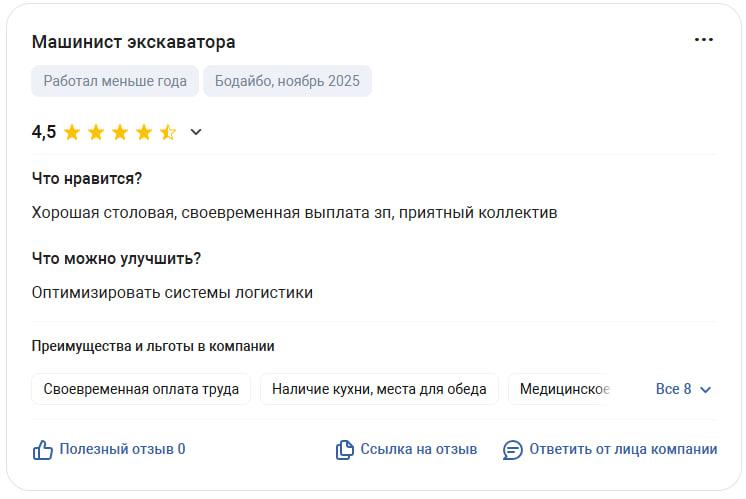Select the "Бодайбо, ноябрь 2025" tag

(x=287, y=81)
